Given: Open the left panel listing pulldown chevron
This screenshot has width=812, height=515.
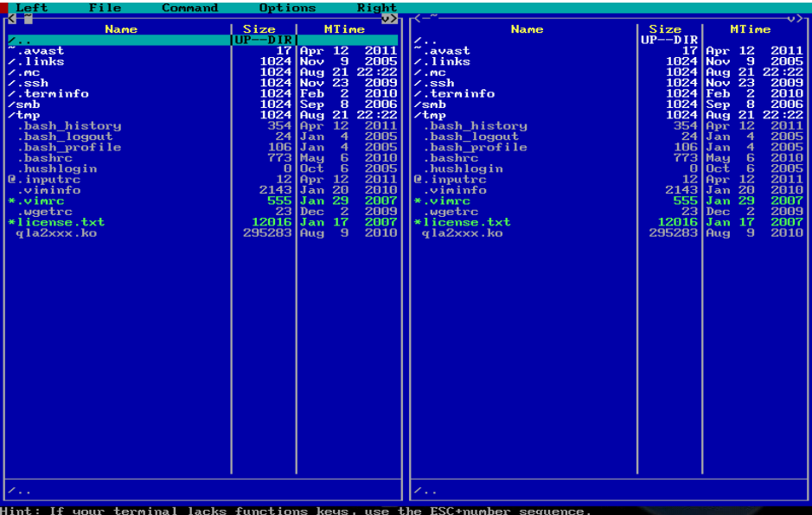Looking at the screenshot, I should pos(387,17).
